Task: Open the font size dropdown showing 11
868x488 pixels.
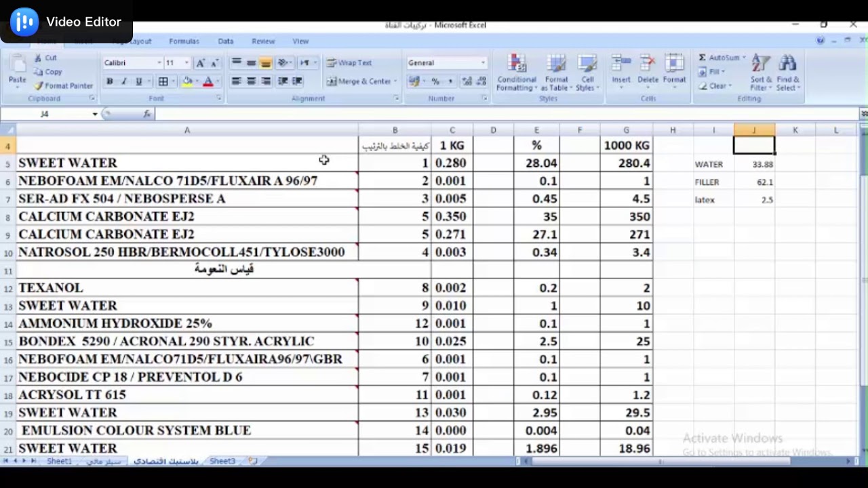Action: pos(186,63)
